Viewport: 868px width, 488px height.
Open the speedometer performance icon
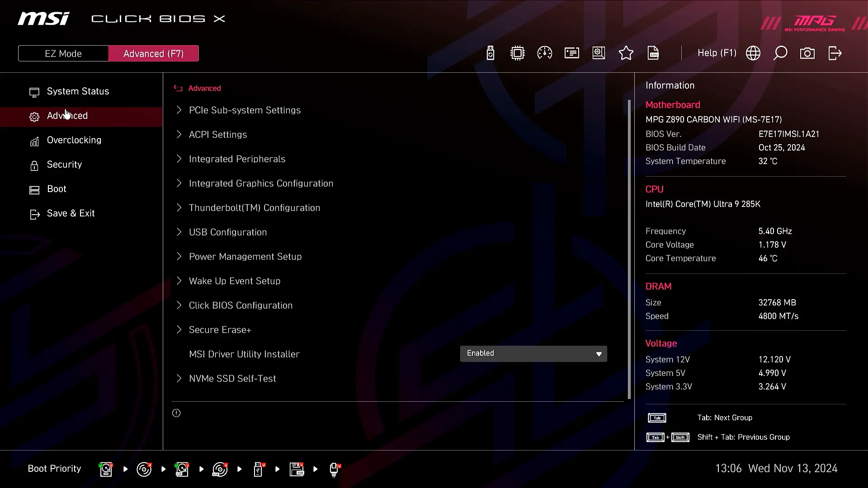click(x=544, y=53)
